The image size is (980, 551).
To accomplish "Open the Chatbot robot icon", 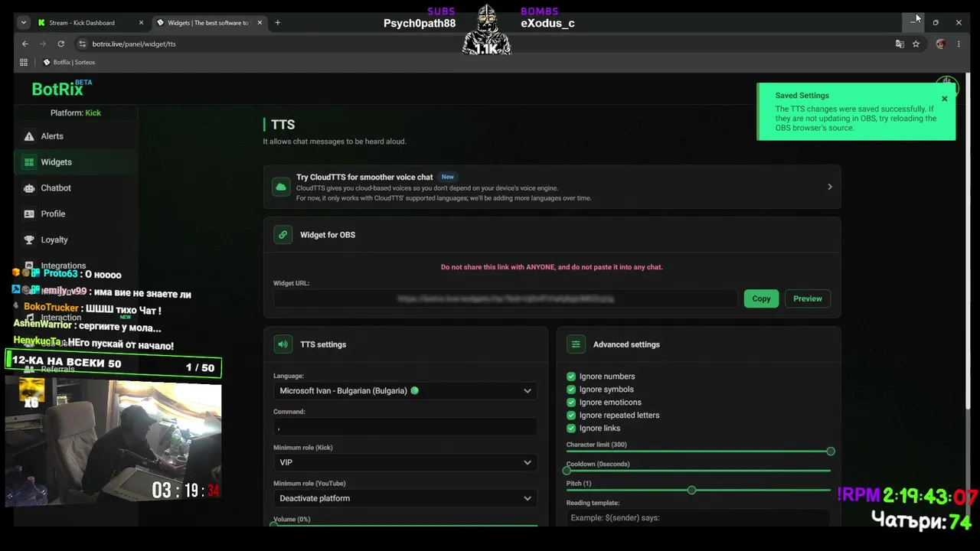I will [x=29, y=188].
